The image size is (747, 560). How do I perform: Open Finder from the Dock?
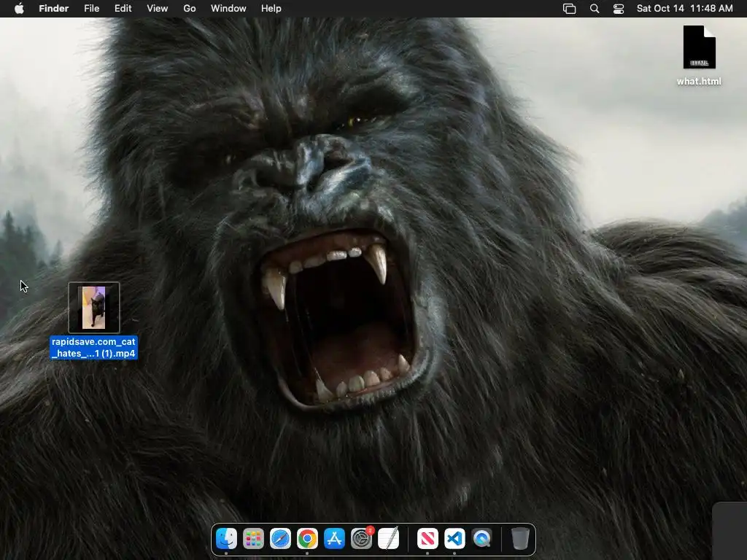[226, 539]
